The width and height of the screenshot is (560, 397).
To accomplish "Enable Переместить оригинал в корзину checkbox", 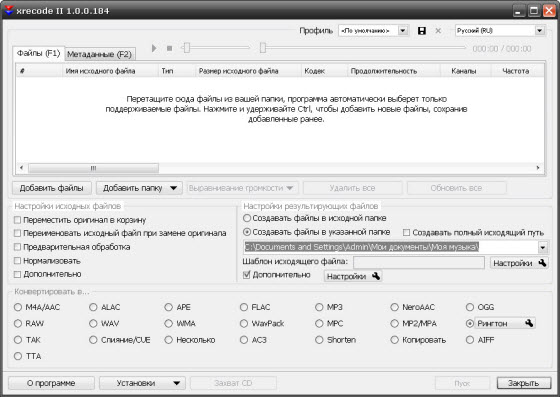I will click(17, 220).
